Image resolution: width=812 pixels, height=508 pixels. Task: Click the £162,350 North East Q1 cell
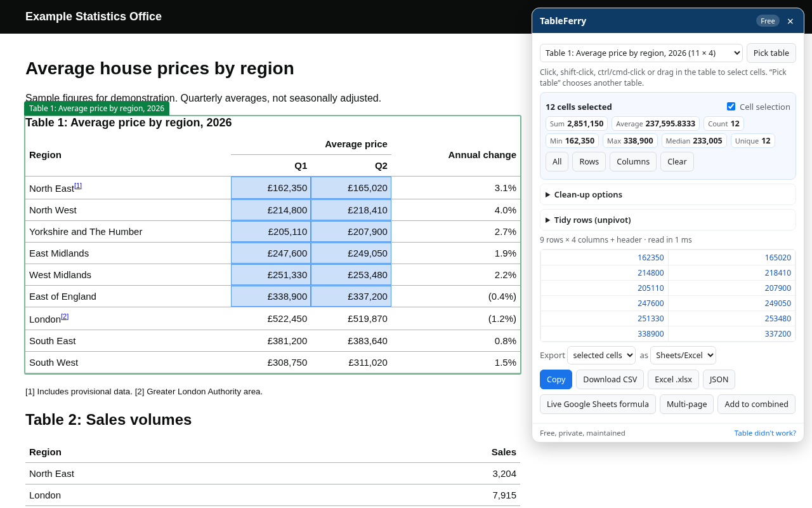tap(271, 188)
